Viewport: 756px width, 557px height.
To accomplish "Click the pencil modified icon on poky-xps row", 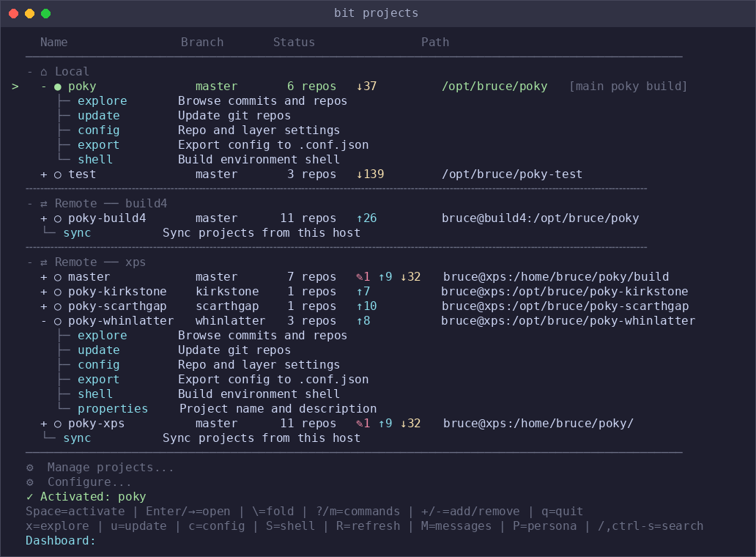I will [x=359, y=424].
